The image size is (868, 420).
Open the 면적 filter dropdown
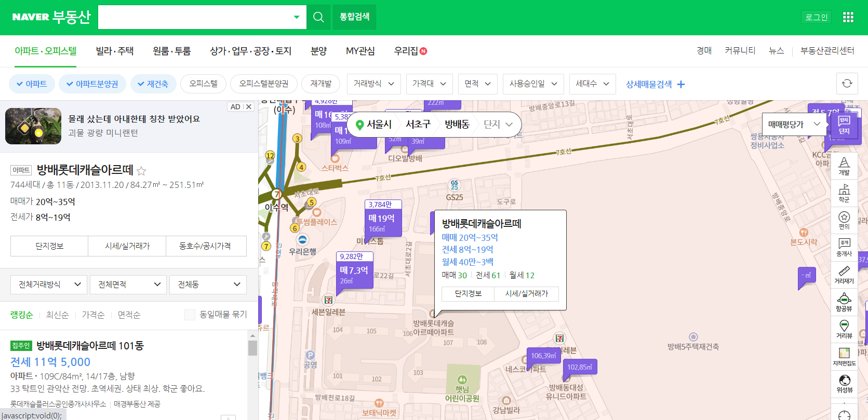pyautogui.click(x=478, y=84)
